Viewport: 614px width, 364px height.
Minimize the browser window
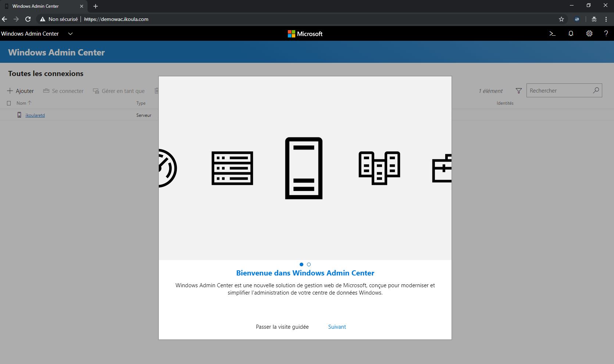(x=572, y=6)
